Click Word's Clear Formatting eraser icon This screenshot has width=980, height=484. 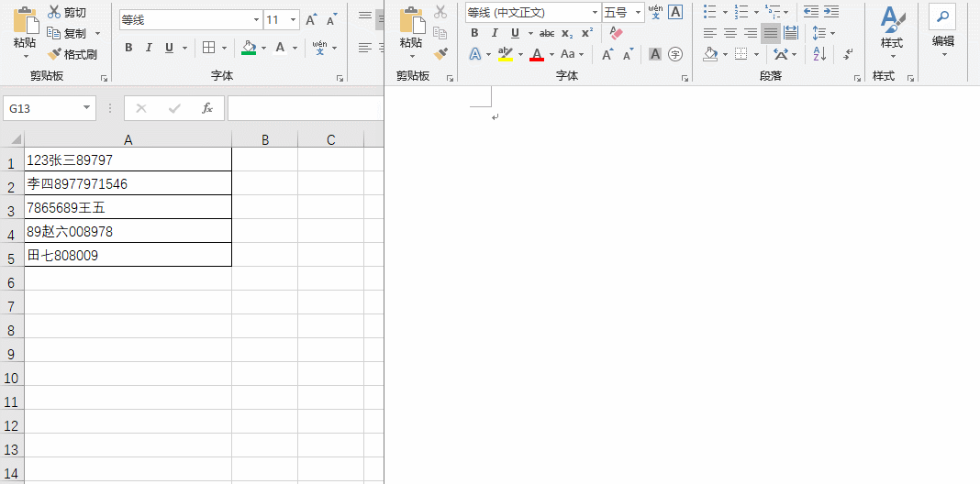click(x=617, y=33)
